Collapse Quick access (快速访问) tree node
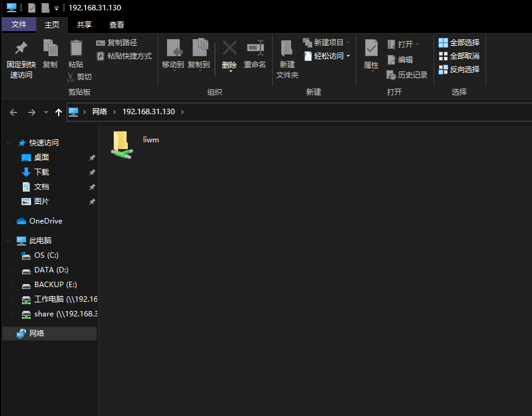The width and height of the screenshot is (532, 416). pyautogui.click(x=9, y=143)
